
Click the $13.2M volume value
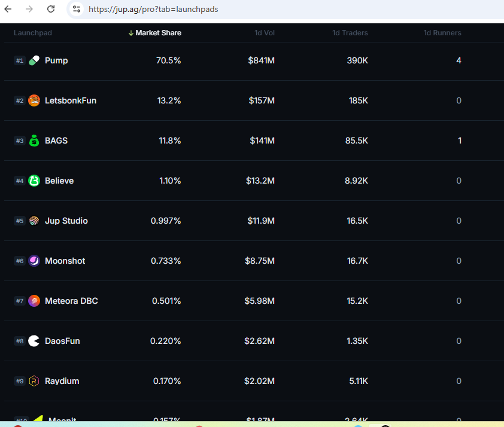(260, 181)
